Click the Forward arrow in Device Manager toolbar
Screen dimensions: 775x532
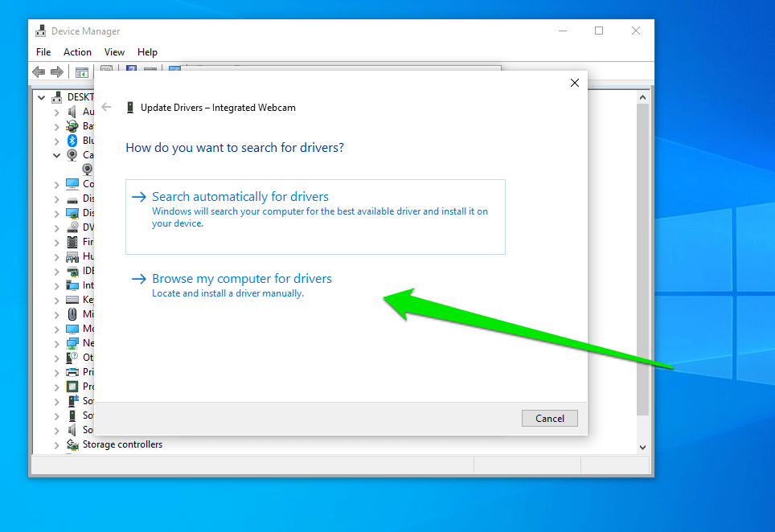(x=57, y=72)
